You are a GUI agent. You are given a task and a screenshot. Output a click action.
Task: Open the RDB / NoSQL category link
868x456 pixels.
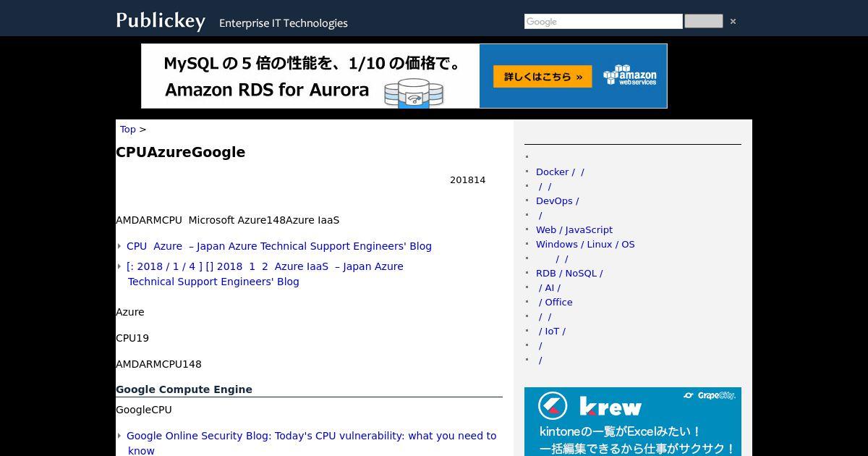point(569,273)
